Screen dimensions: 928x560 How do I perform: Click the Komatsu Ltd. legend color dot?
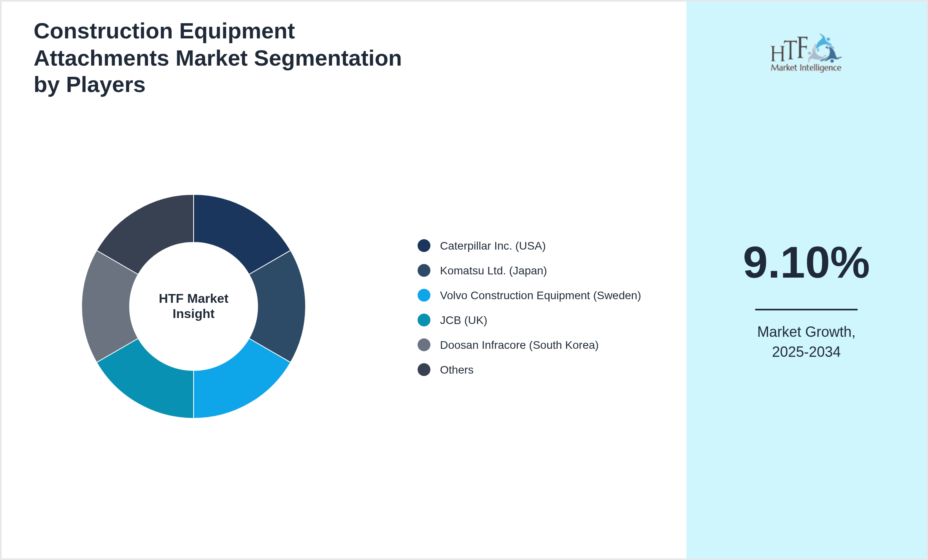point(424,270)
